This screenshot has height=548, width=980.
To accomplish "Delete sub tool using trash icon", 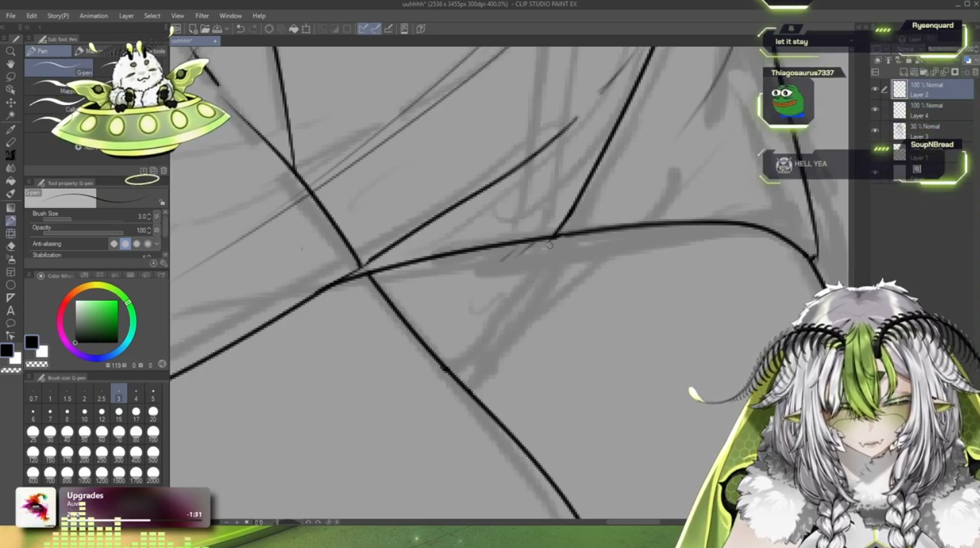I will [x=164, y=171].
